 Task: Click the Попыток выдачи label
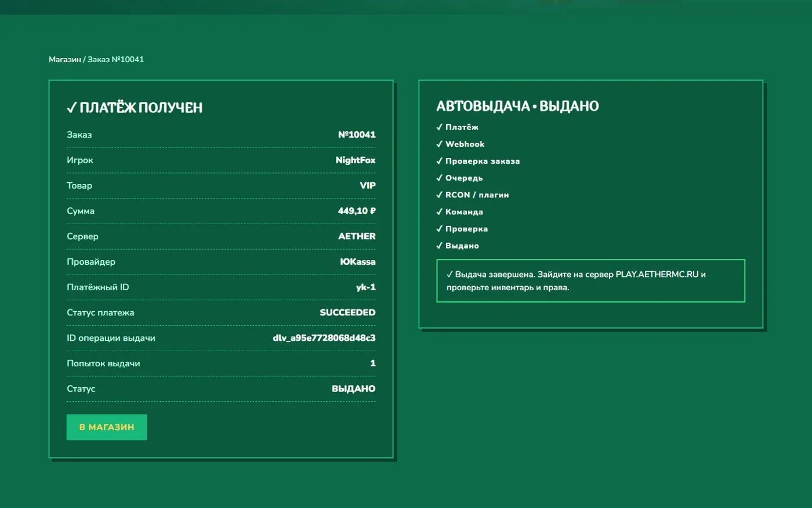pyautogui.click(x=103, y=363)
